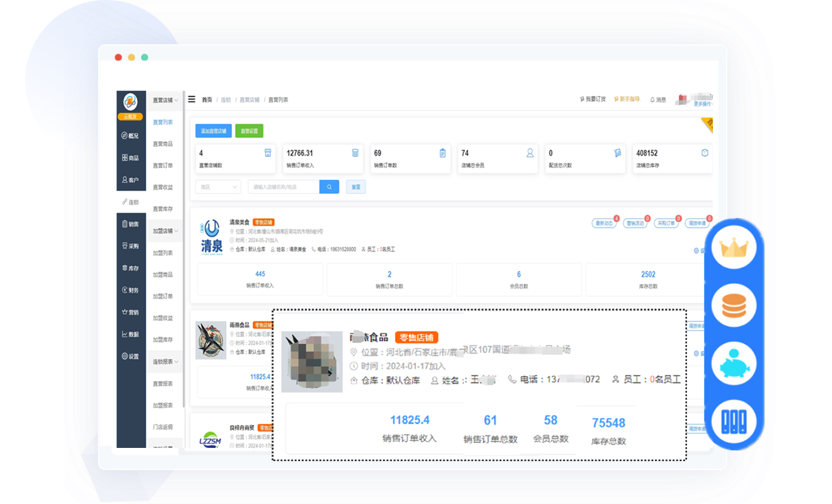Click the 添加直营店铺 button
The width and height of the screenshot is (832, 504).
tap(213, 131)
